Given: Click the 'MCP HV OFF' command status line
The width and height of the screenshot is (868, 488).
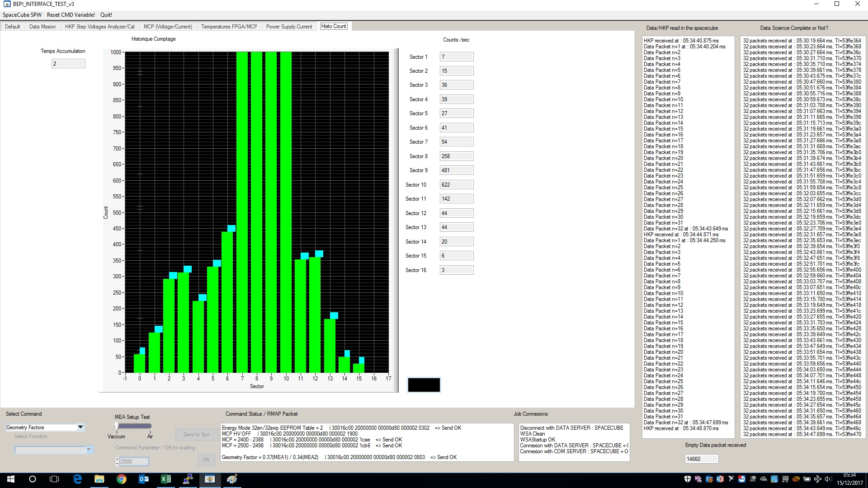Looking at the screenshot, I should [289, 434].
